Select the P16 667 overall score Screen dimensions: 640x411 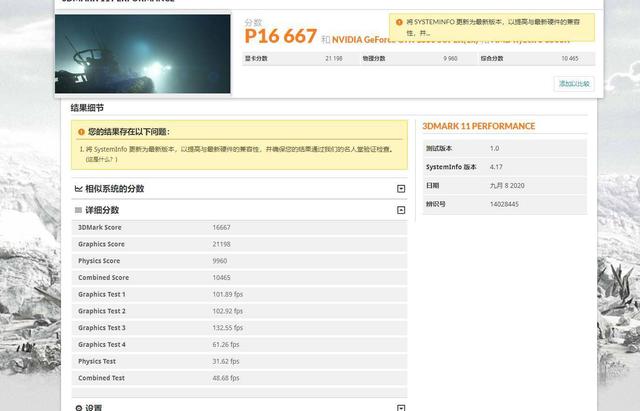[280, 36]
